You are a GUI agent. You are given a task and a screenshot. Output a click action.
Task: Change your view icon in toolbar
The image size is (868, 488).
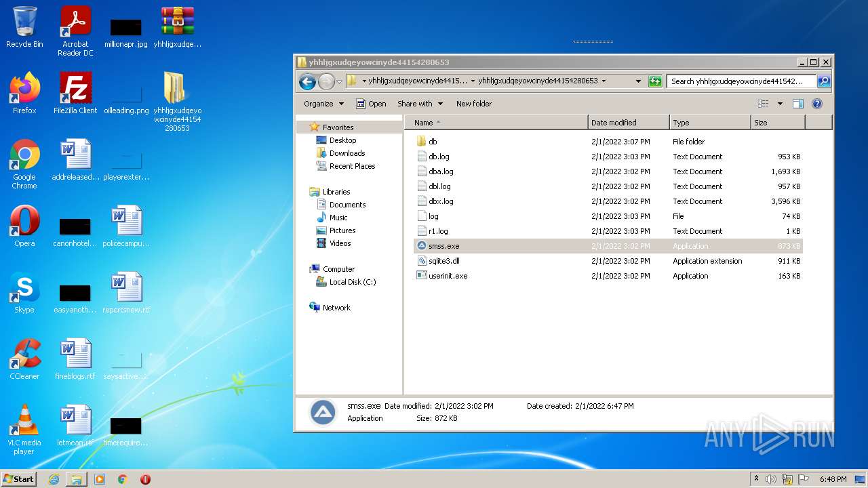coord(764,104)
